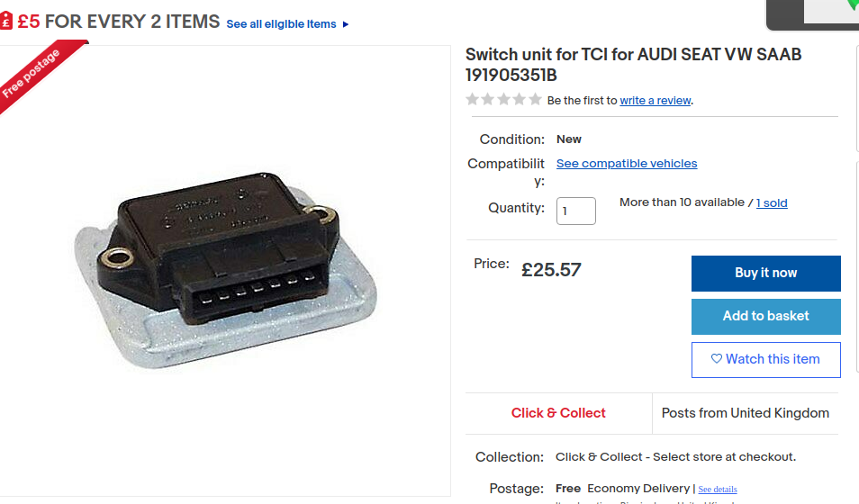859x504 pixels.
Task: Select Posts from United Kingdom tab
Action: [745, 413]
